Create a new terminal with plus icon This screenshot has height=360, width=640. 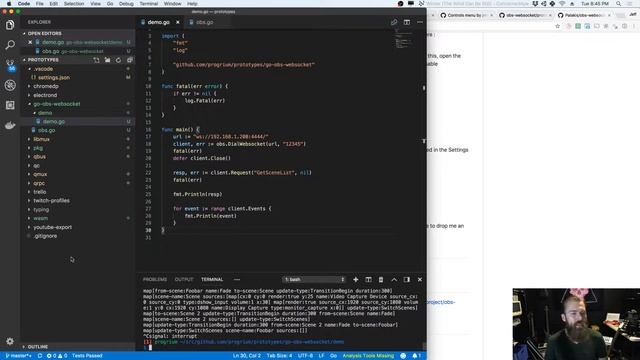coord(356,280)
